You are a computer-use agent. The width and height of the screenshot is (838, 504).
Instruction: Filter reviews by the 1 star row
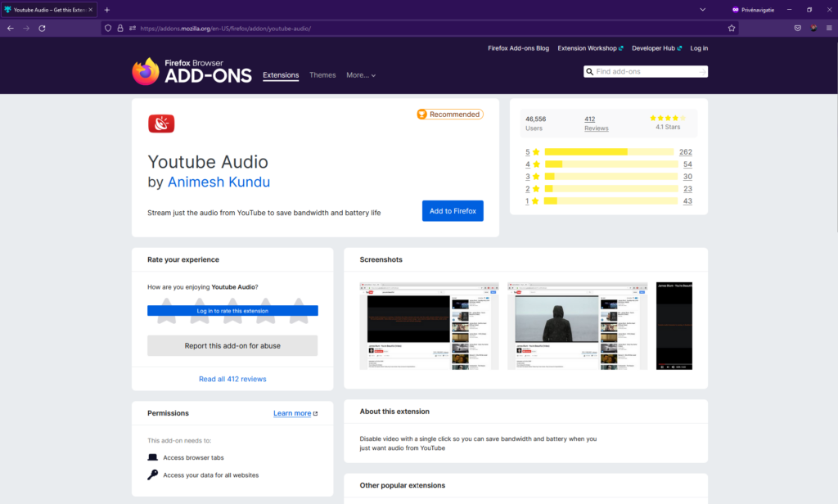click(x=609, y=201)
